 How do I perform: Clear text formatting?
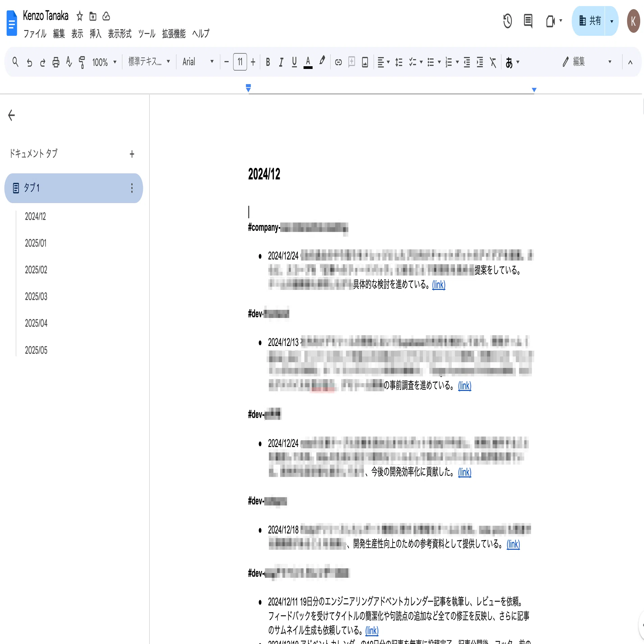tap(493, 62)
